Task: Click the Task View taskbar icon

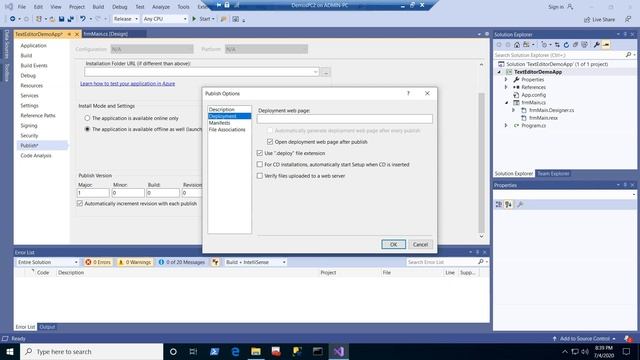Action: tap(193, 351)
